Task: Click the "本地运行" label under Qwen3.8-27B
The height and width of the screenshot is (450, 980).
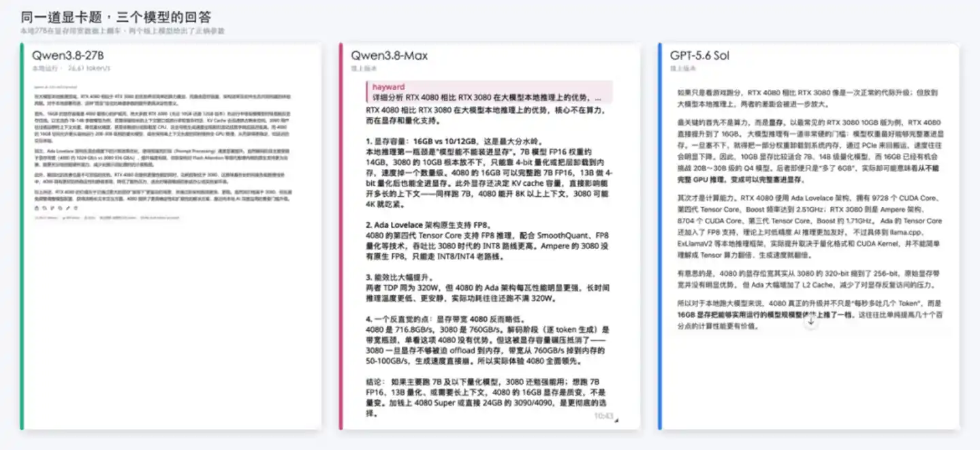Action: pyautogui.click(x=45, y=69)
